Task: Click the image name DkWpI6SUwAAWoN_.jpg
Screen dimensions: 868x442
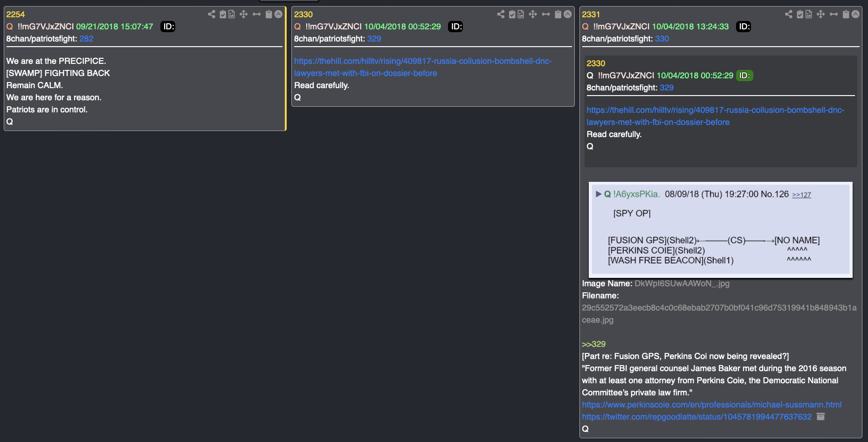Action: [x=682, y=283]
